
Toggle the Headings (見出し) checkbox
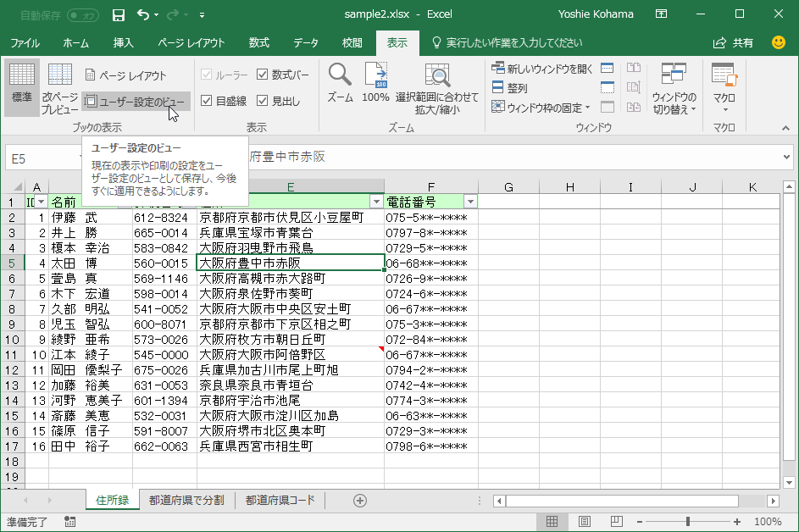263,101
